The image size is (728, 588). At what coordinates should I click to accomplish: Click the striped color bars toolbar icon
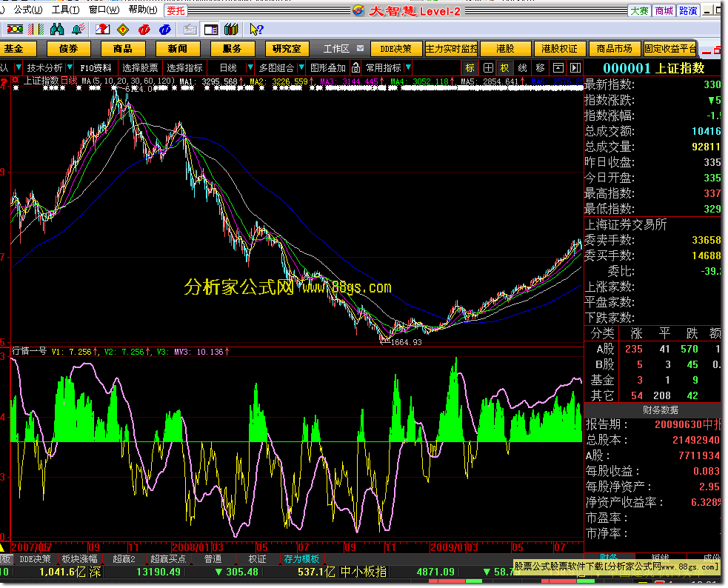tap(36, 29)
